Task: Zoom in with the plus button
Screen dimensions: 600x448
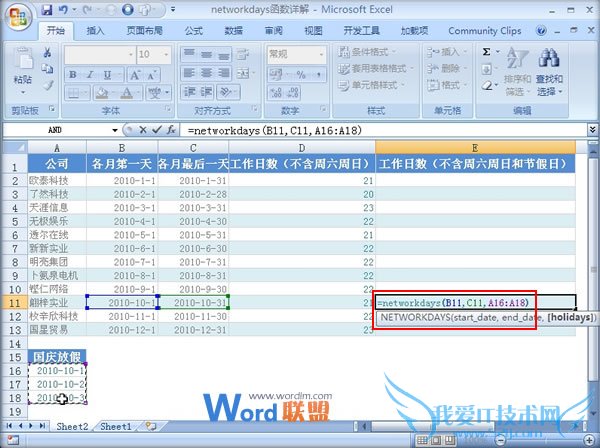Action: 590,440
